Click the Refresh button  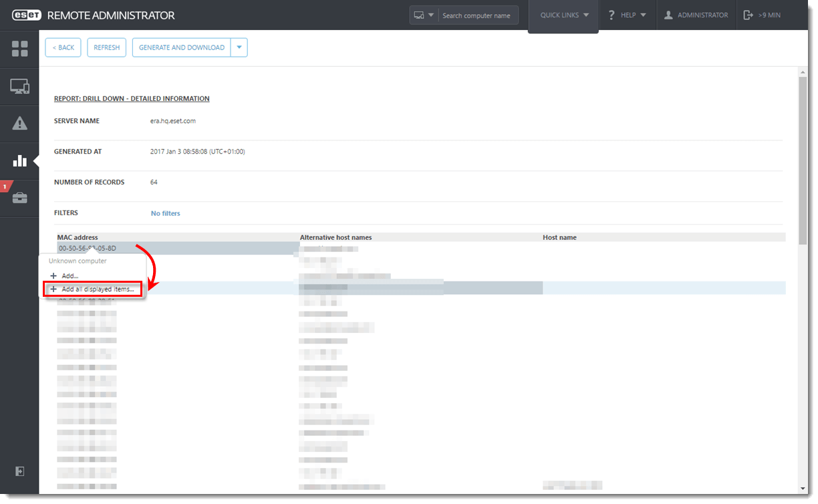coord(107,47)
